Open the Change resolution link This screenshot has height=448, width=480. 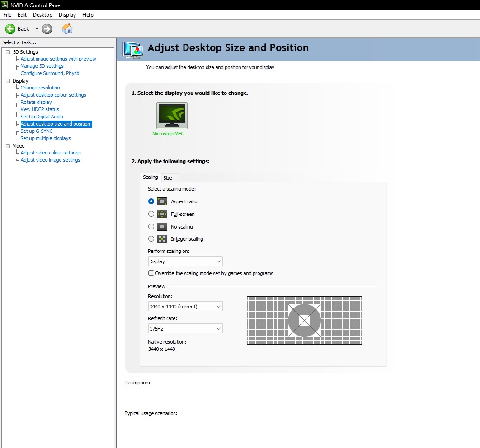[40, 88]
